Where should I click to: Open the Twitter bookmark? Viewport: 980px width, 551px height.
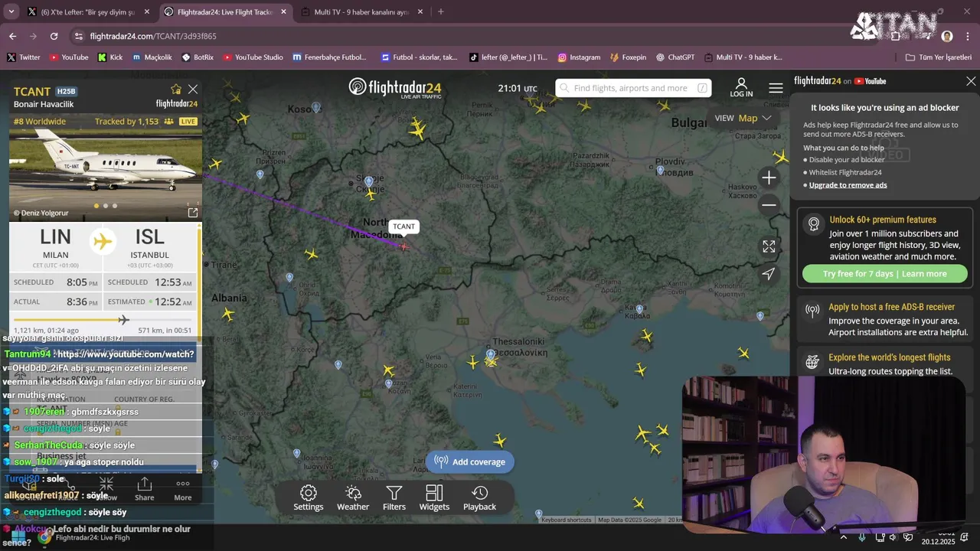click(x=23, y=57)
